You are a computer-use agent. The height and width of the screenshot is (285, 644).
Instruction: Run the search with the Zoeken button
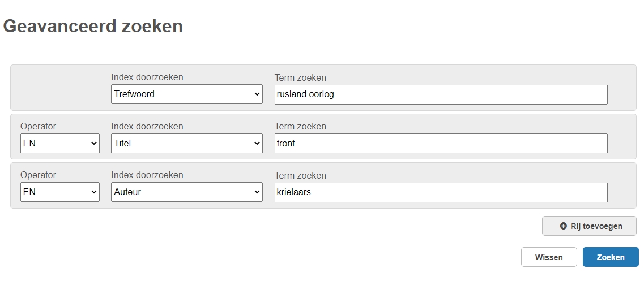point(611,257)
